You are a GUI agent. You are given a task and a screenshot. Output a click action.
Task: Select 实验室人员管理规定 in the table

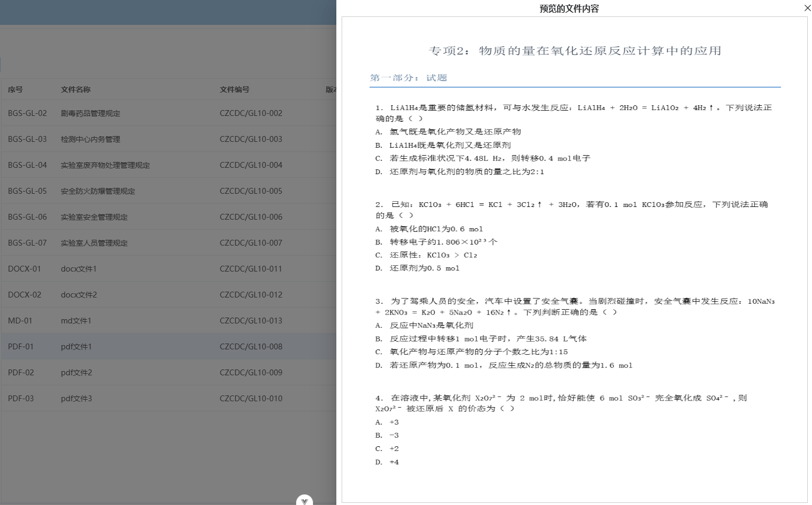[x=94, y=243]
